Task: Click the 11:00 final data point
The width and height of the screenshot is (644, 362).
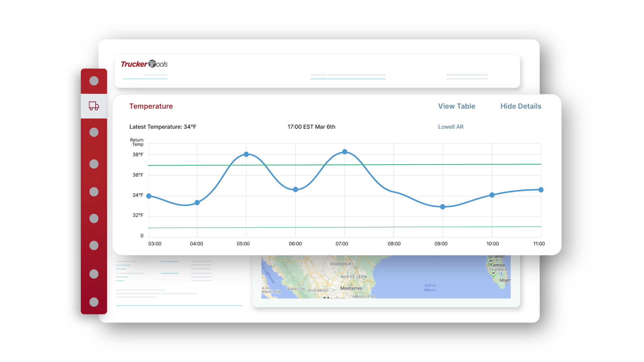Action: click(541, 190)
